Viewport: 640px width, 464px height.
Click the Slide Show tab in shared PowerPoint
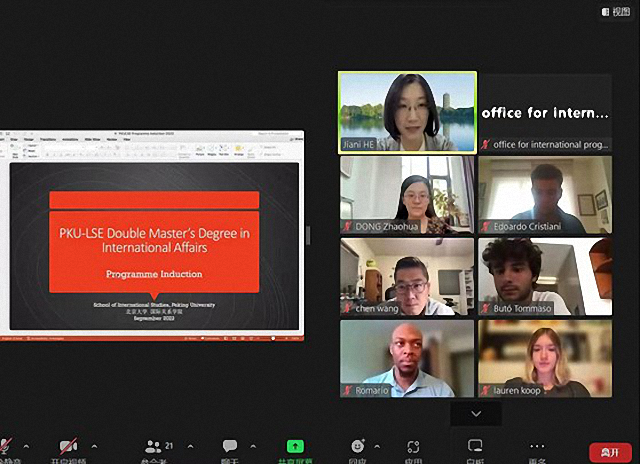(x=92, y=139)
